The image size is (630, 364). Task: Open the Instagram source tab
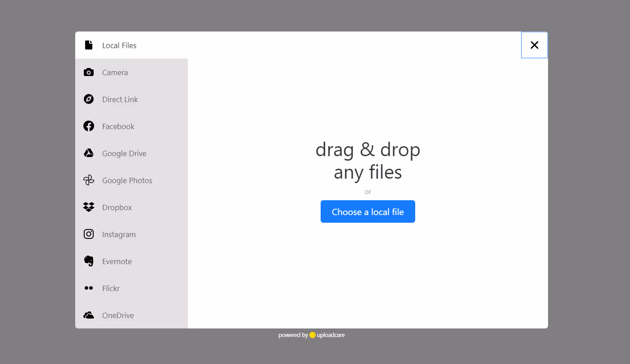pyautogui.click(x=131, y=234)
